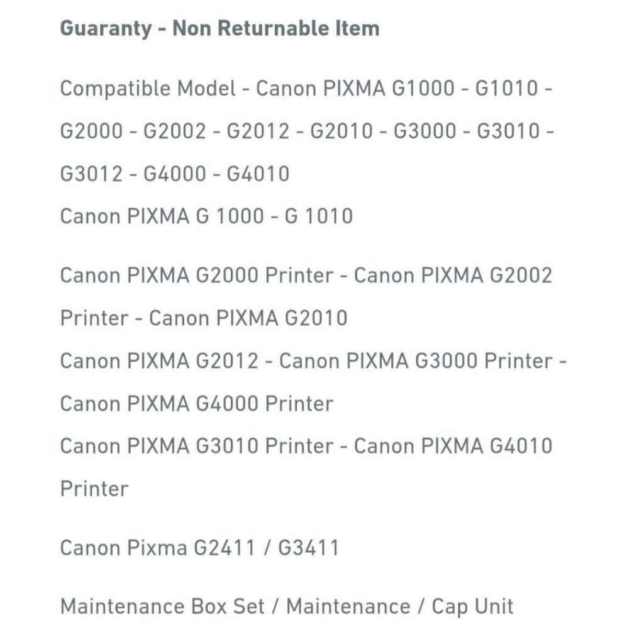
Task: Select 'Canon PIXMA G4000 Printer' text
Action: pyautogui.click(x=197, y=403)
